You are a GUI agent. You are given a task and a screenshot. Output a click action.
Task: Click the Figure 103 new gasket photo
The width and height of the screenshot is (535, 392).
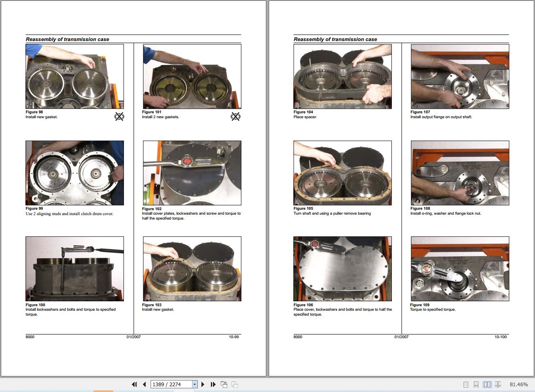(192, 269)
